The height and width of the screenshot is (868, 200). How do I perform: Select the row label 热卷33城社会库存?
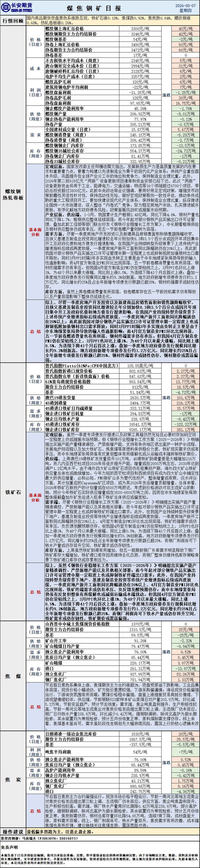pos(62,161)
